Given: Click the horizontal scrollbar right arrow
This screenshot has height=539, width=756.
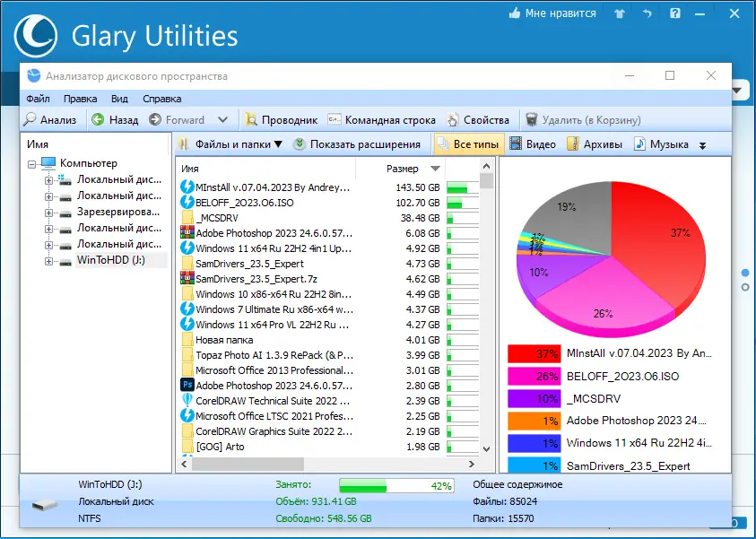Looking at the screenshot, I should coord(472,465).
